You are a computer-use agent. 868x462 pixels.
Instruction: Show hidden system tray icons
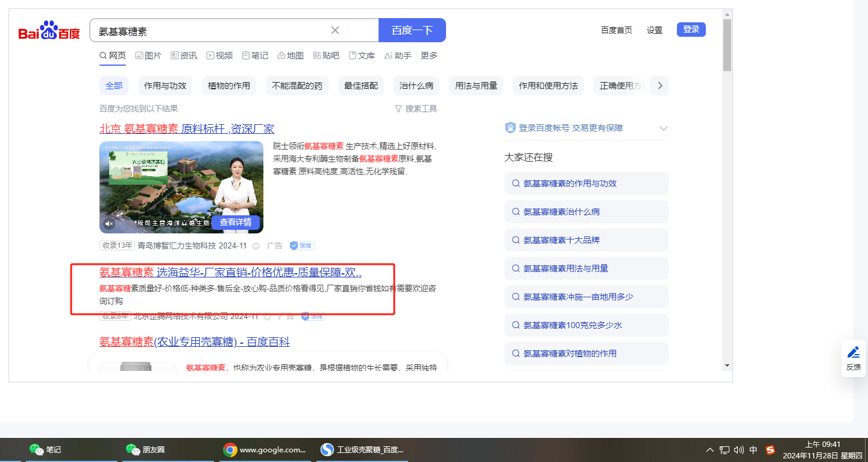710,450
